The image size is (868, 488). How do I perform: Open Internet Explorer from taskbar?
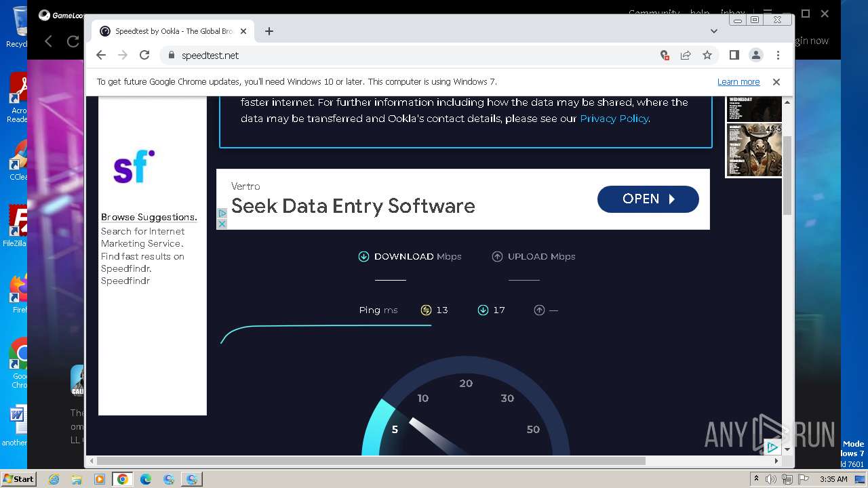point(54,479)
